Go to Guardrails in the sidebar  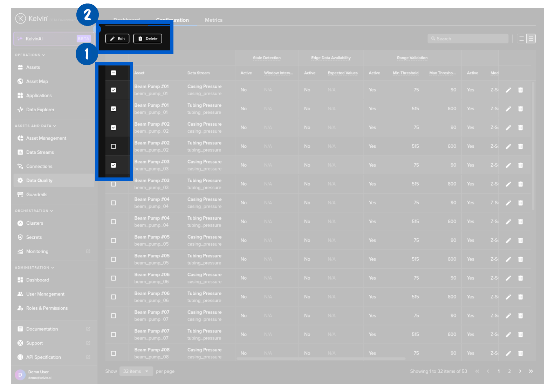tap(36, 195)
